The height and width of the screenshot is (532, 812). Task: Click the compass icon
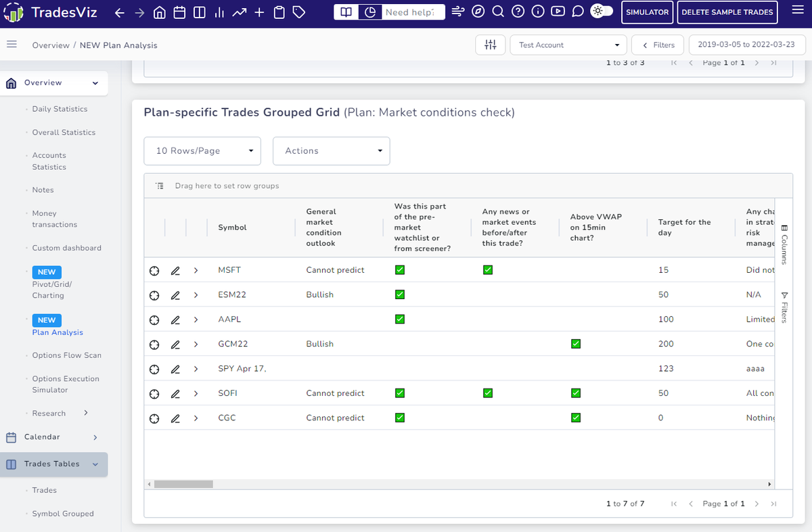pyautogui.click(x=478, y=12)
